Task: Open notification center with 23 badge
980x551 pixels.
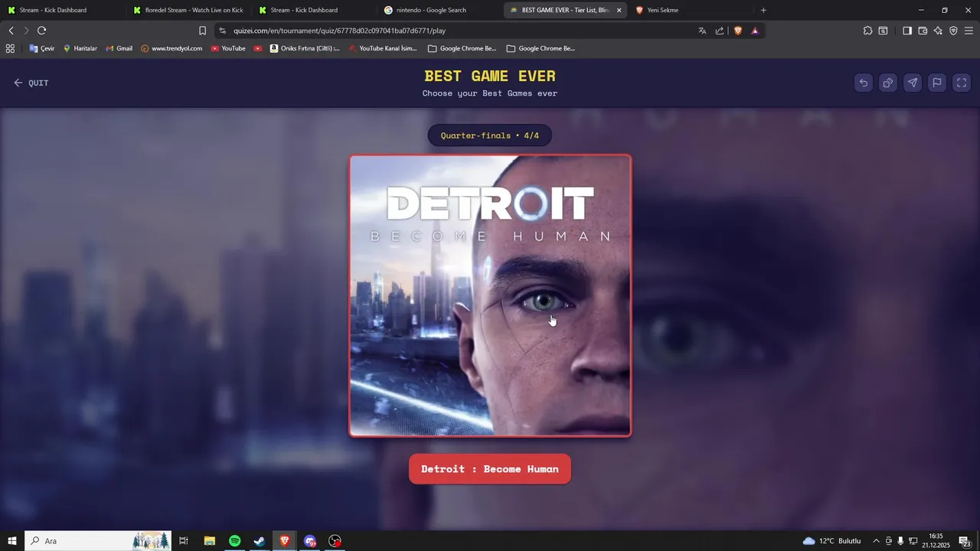Action: click(965, 541)
